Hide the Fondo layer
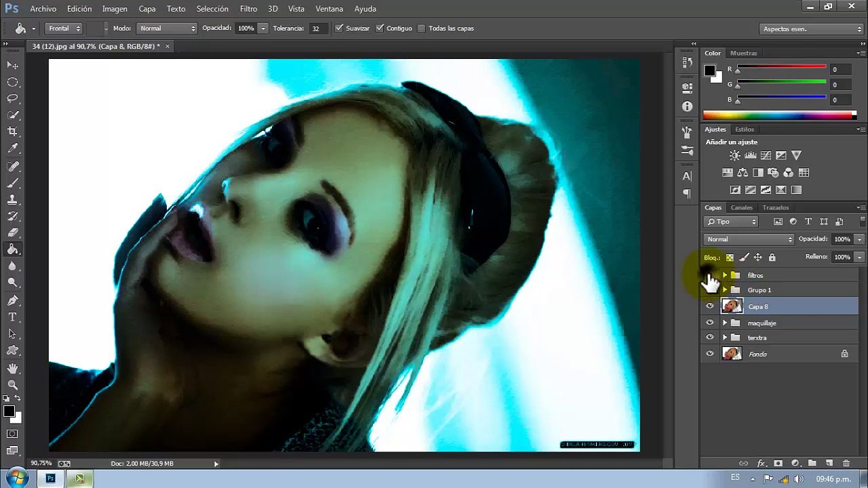 tap(709, 354)
